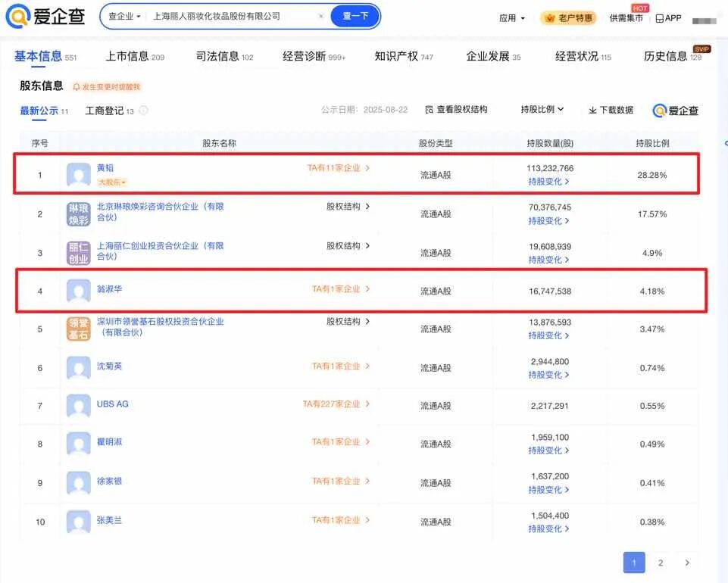Click the avatar of shareholder 黄韬
This screenshot has height=583, width=728.
point(78,174)
